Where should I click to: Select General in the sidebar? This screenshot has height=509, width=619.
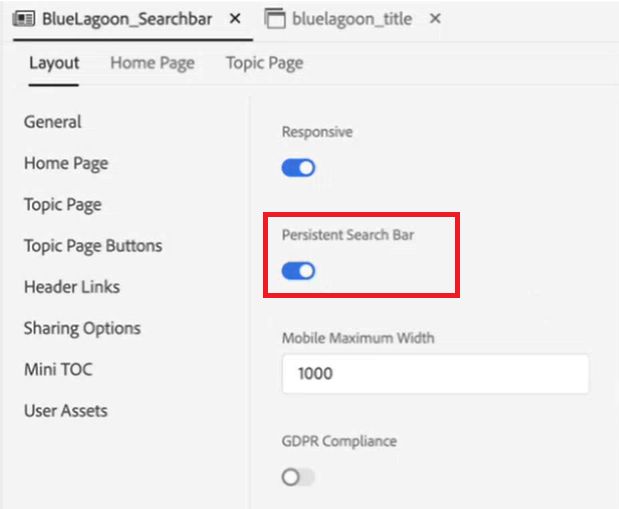coord(53,122)
